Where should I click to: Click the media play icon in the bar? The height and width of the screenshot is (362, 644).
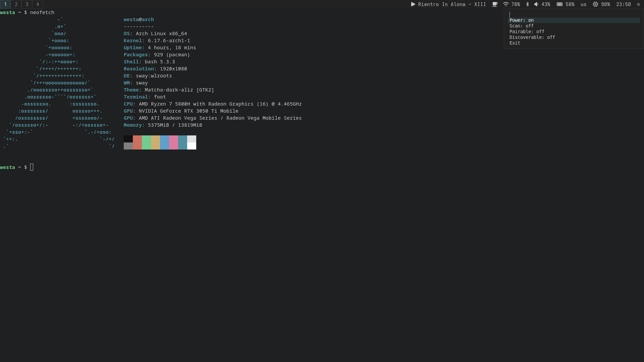[x=413, y=4]
